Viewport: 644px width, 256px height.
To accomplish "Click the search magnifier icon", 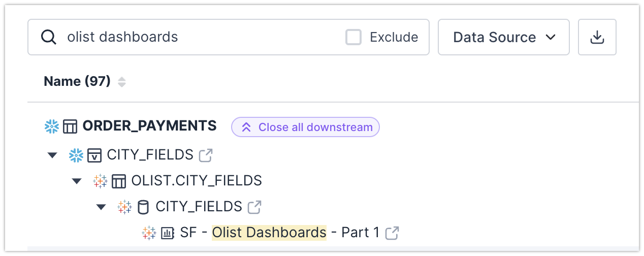I will coord(48,37).
